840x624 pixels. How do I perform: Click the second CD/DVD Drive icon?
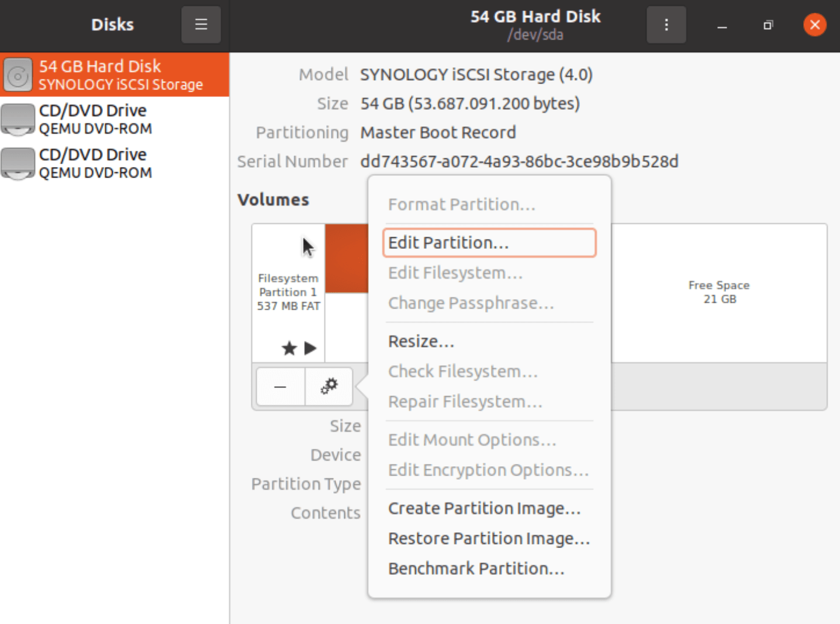tap(18, 163)
